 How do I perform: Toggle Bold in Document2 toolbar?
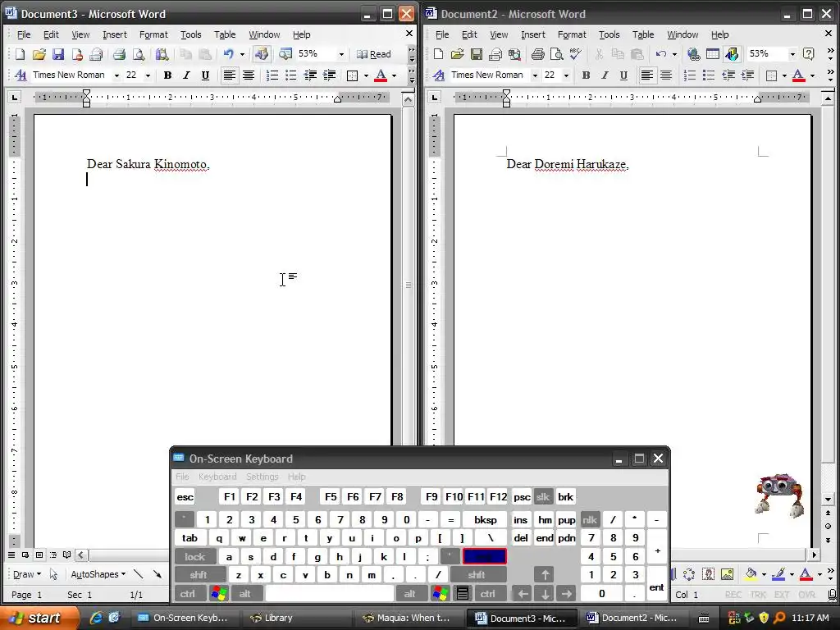coord(586,75)
